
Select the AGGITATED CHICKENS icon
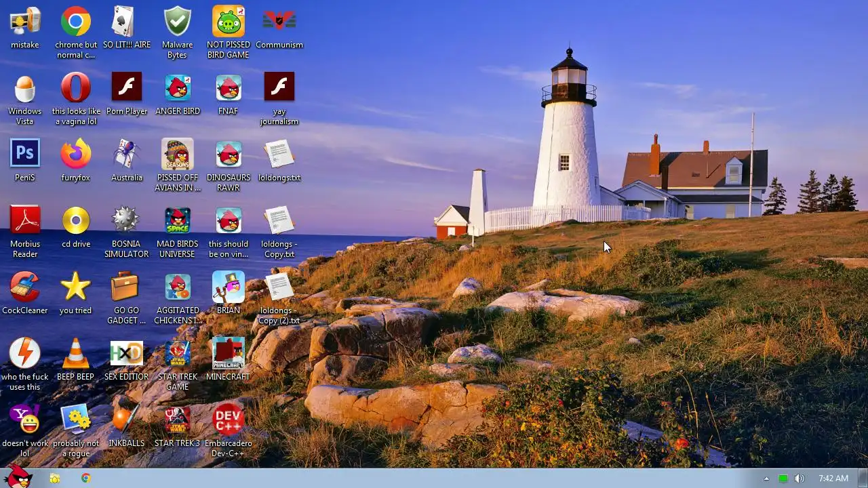click(178, 287)
